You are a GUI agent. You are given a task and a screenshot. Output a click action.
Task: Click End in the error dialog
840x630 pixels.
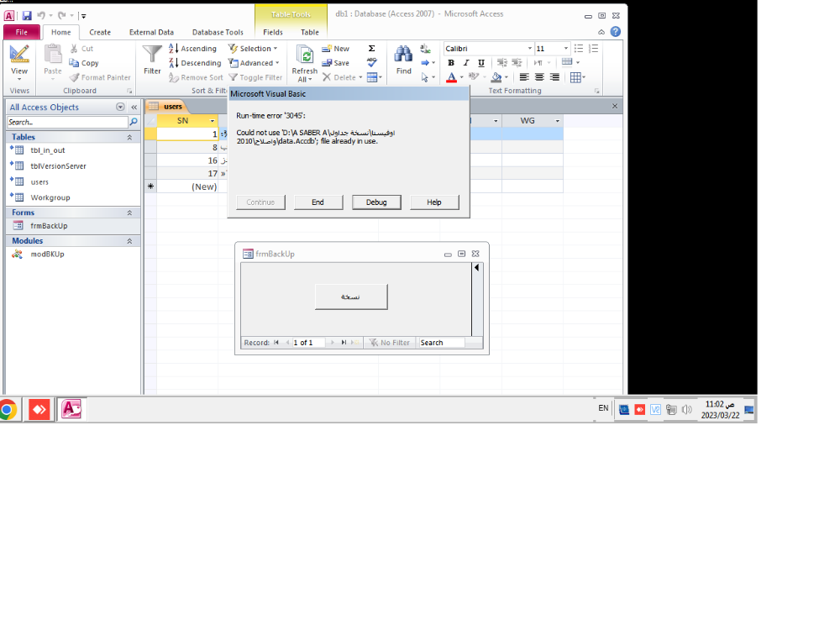318,202
